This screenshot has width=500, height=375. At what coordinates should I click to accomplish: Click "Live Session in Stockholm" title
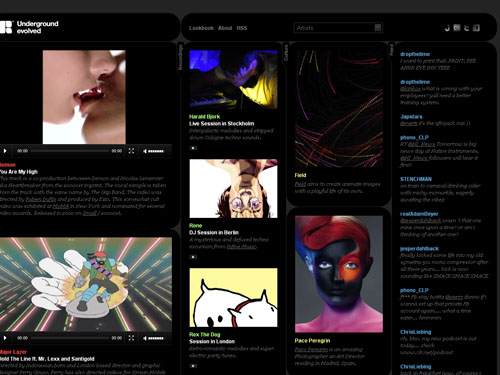pos(222,124)
